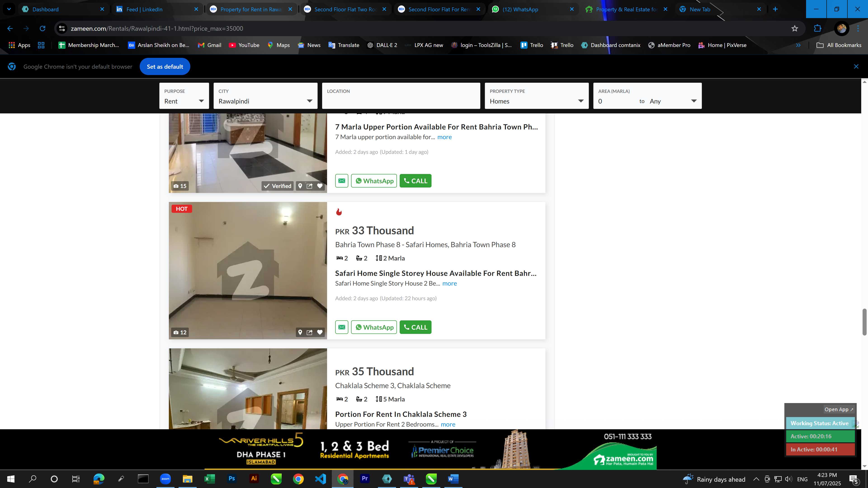The height and width of the screenshot is (488, 868).
Task: Expand 'more' on the Safari Home description
Action: [x=450, y=284]
